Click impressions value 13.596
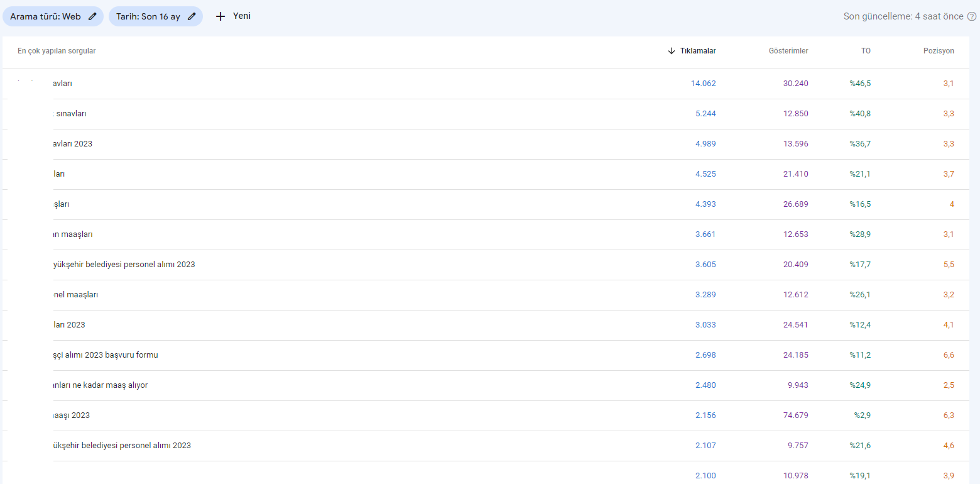This screenshot has width=980, height=484. pyautogui.click(x=795, y=144)
